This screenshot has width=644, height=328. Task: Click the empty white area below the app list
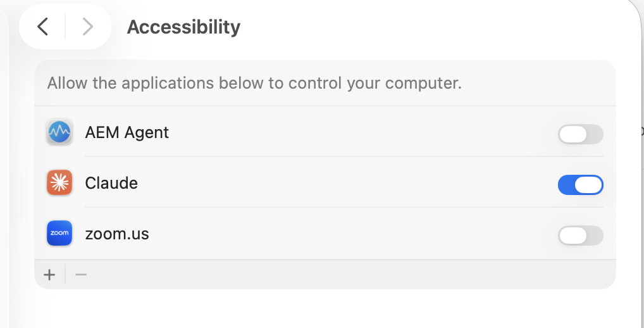[325, 309]
